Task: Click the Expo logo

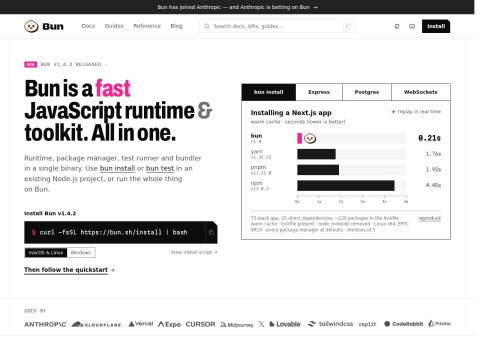Action: tap(169, 324)
